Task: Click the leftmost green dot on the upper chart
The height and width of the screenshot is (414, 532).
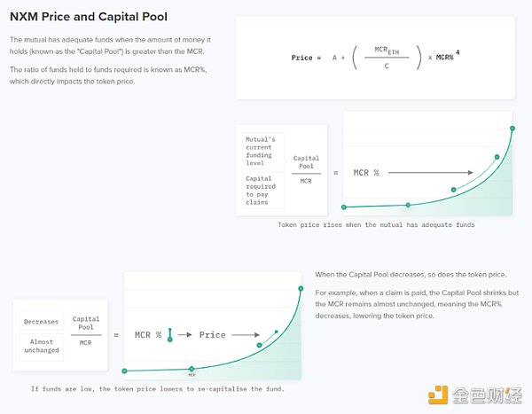Action: click(x=343, y=207)
